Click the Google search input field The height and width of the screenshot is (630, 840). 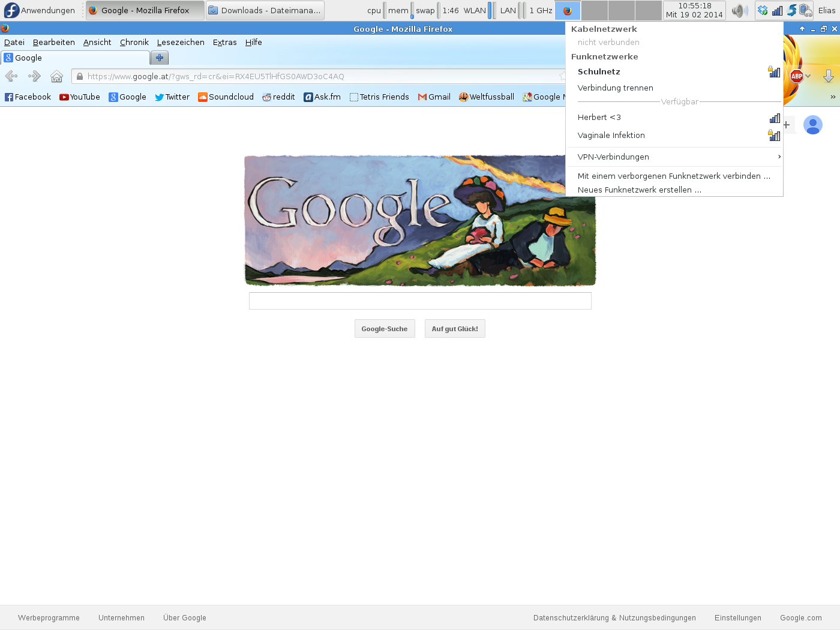(420, 301)
